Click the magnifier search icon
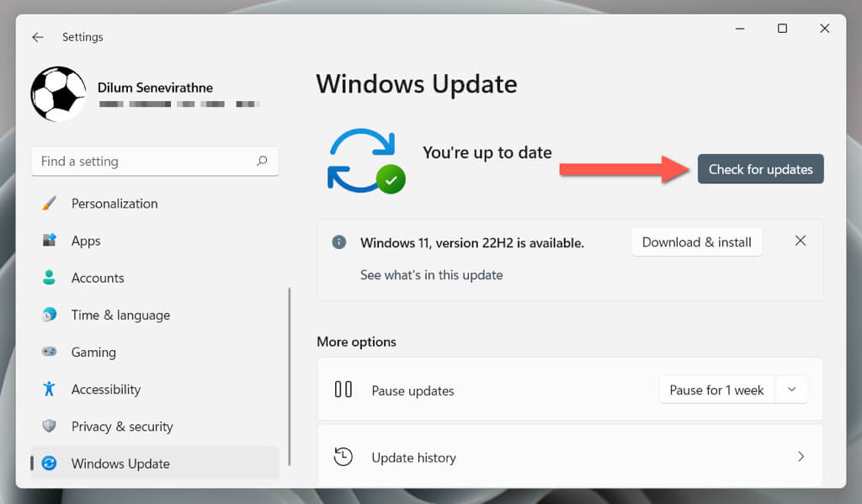The height and width of the screenshot is (504, 862). [x=263, y=161]
